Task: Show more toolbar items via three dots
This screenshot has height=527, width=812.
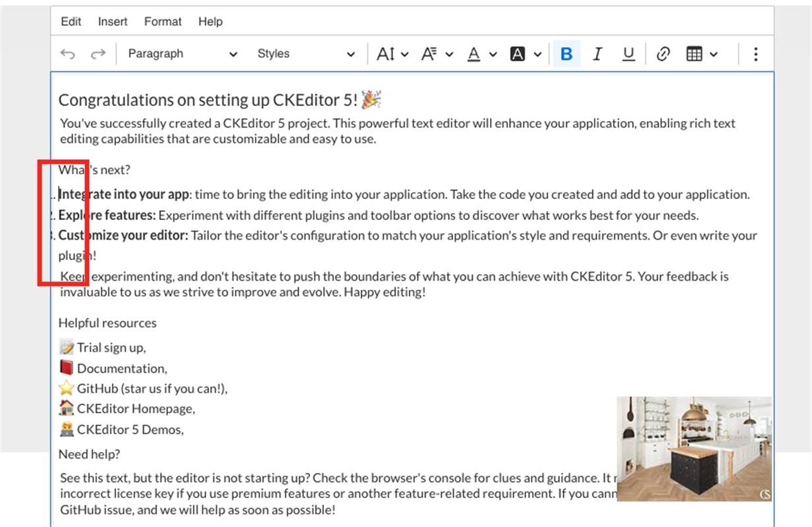Action: tap(755, 54)
